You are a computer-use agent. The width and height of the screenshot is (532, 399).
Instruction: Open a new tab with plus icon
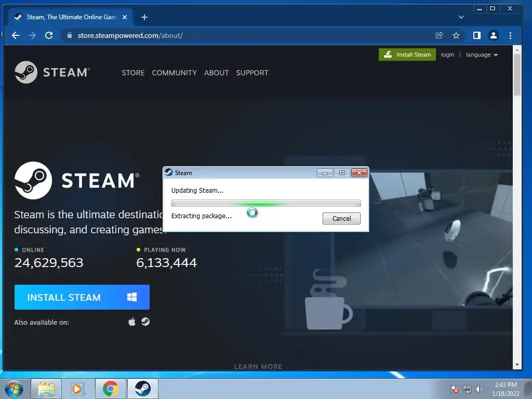point(144,17)
